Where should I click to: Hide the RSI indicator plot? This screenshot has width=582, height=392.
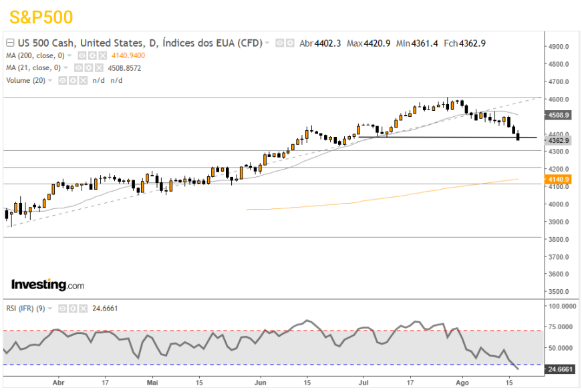[61, 309]
